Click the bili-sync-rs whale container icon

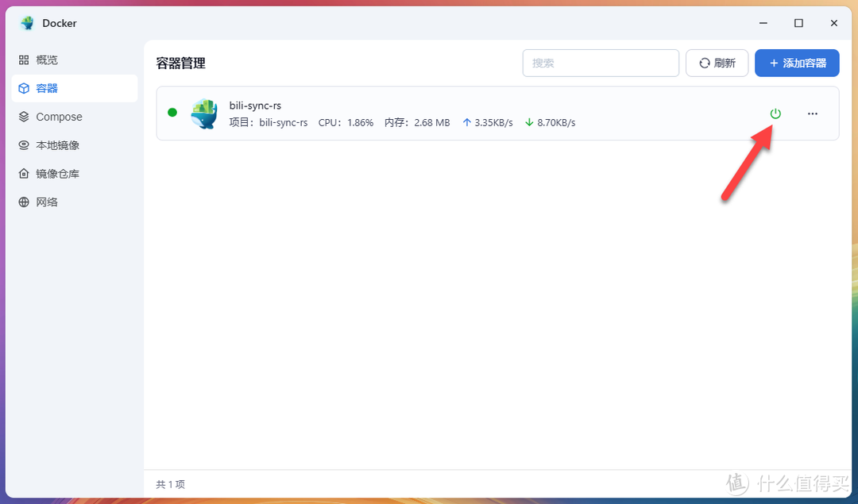204,113
